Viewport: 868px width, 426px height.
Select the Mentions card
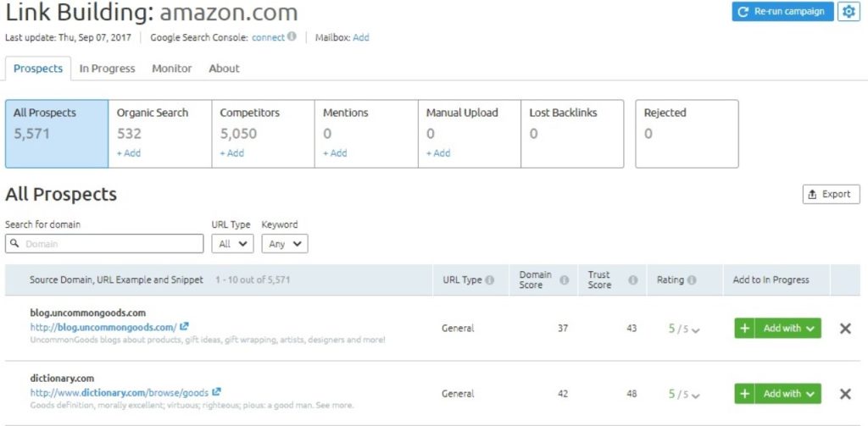(366, 134)
